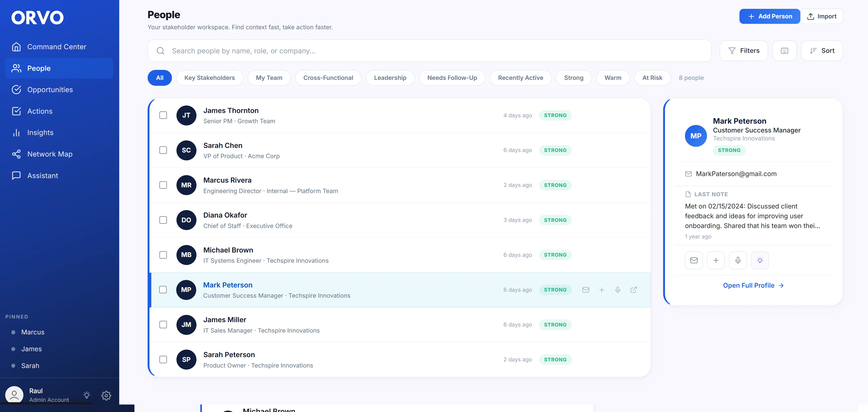The height and width of the screenshot is (412, 868).
Task: Select the At Risk filter tab
Action: coord(652,77)
